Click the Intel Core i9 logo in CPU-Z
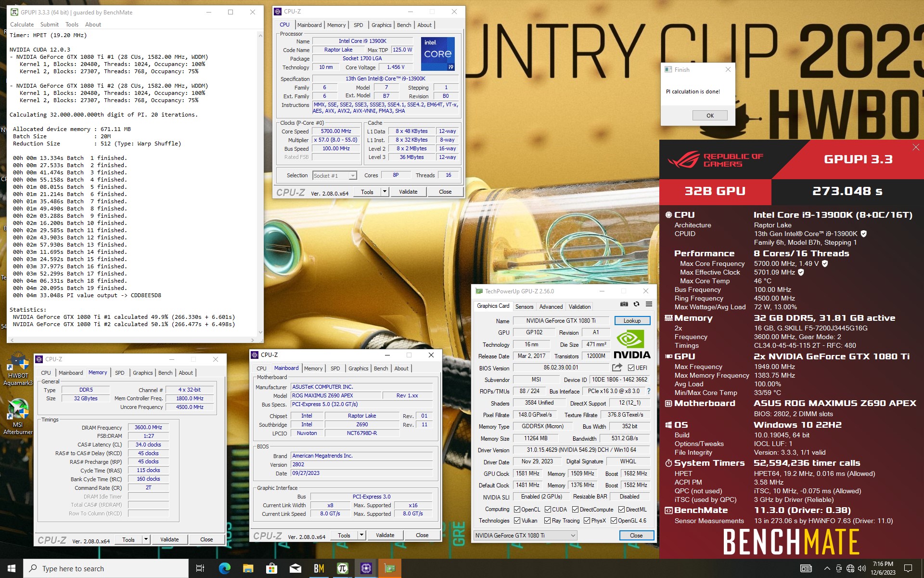 click(x=437, y=54)
